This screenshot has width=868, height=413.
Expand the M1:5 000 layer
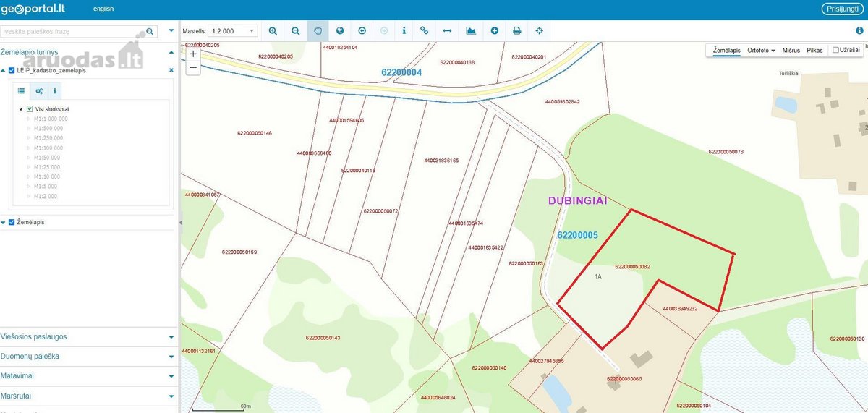click(30, 187)
